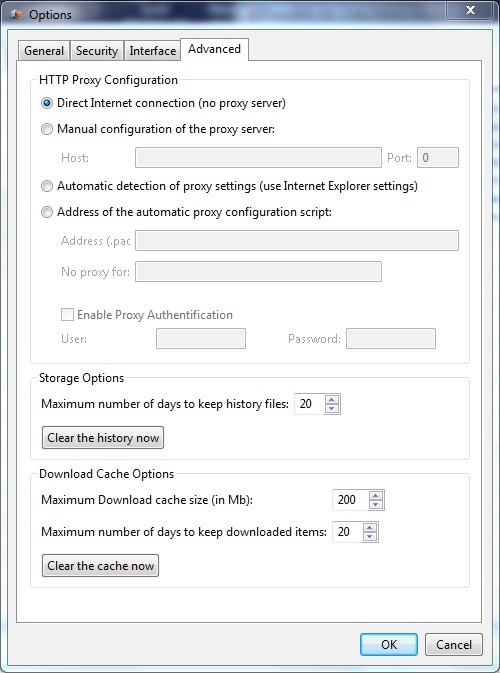This screenshot has height=673, width=500.
Task: Dismiss dialog with the Cancel button
Action: coord(454,644)
